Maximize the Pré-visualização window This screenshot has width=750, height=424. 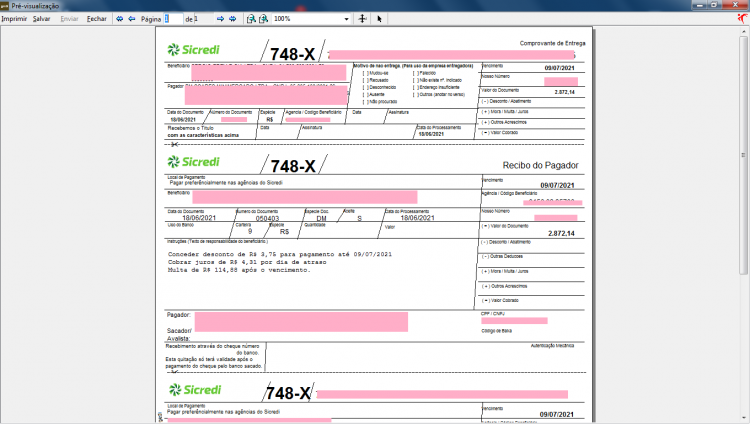(714, 5)
